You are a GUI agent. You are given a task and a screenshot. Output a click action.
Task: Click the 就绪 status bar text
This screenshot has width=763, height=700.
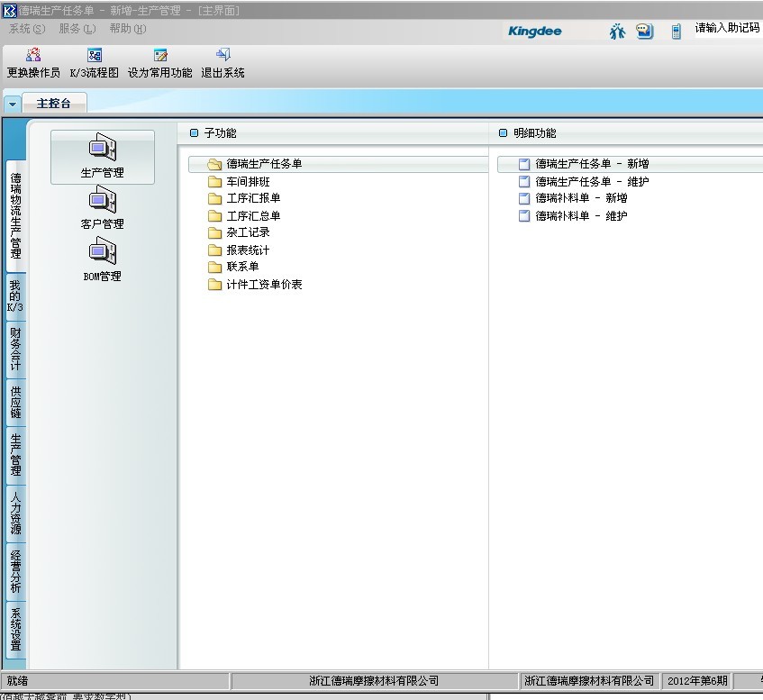pyautogui.click(x=17, y=680)
